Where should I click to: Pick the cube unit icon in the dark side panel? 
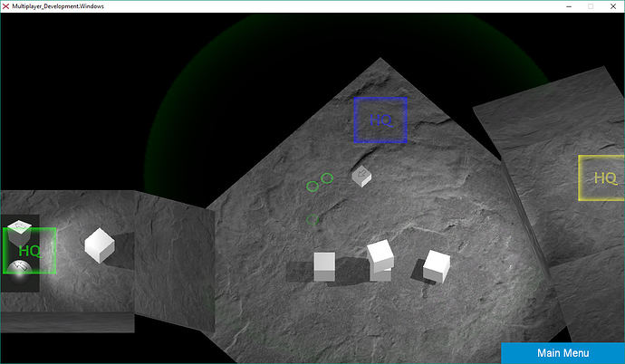click(x=19, y=232)
